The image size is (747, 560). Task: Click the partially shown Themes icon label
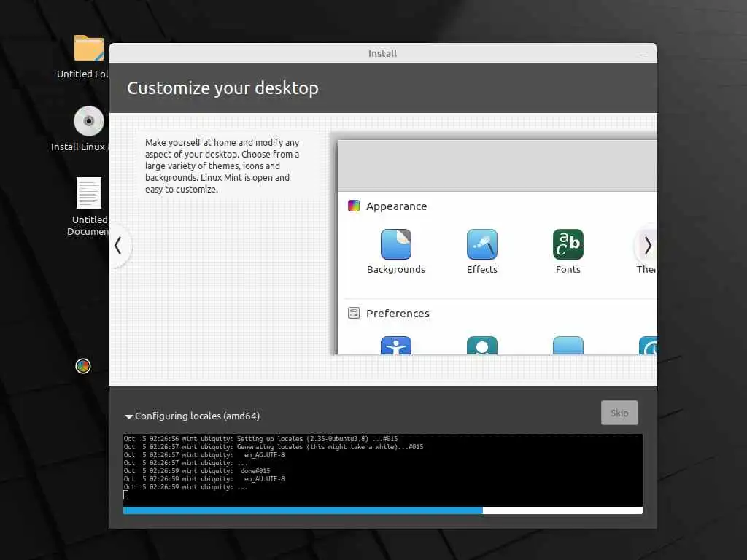point(646,270)
